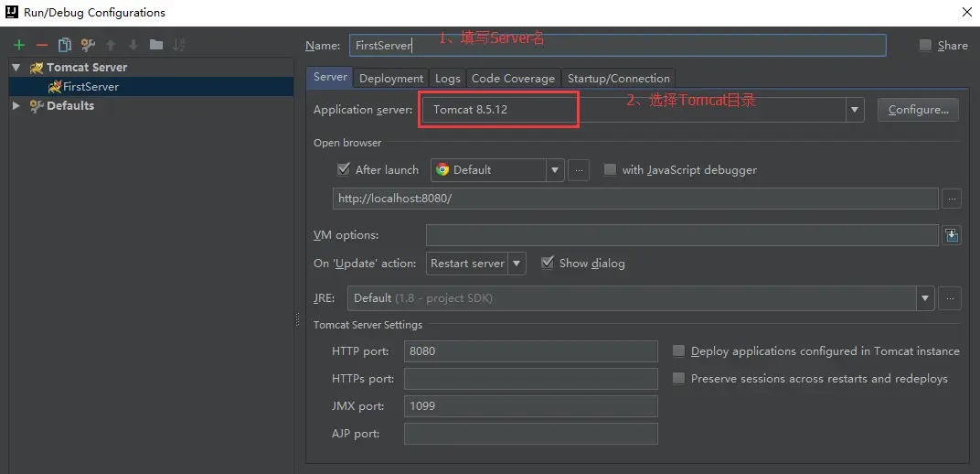Switch to the Code Coverage tab
The image size is (980, 474).
tap(513, 78)
